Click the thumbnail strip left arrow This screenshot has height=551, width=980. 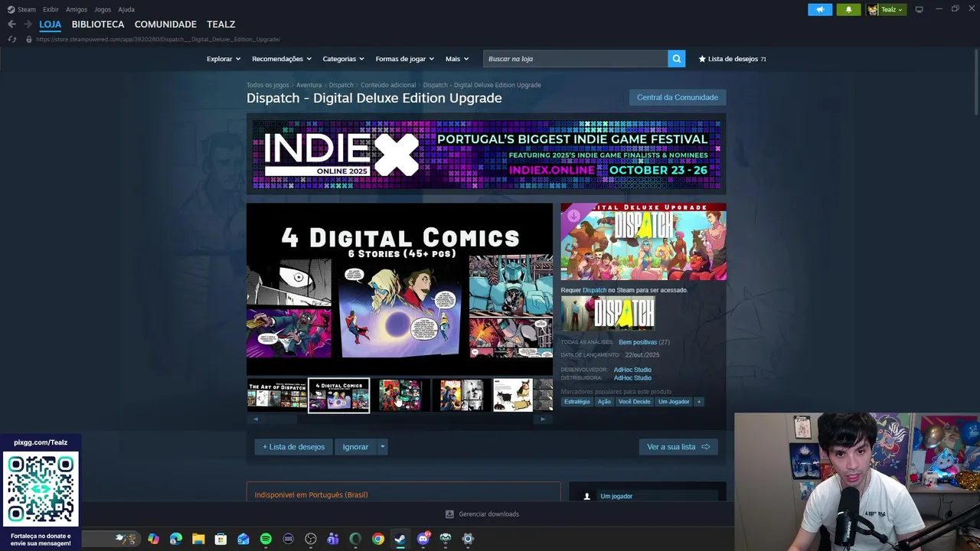coord(256,419)
